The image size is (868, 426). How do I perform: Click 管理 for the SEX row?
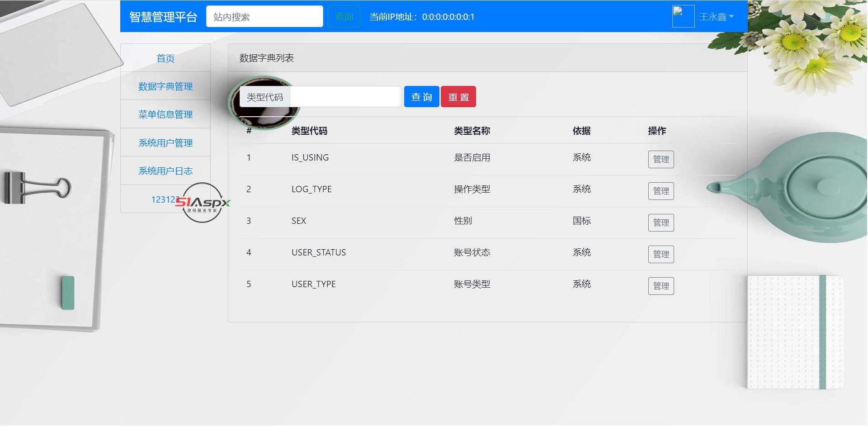click(661, 222)
